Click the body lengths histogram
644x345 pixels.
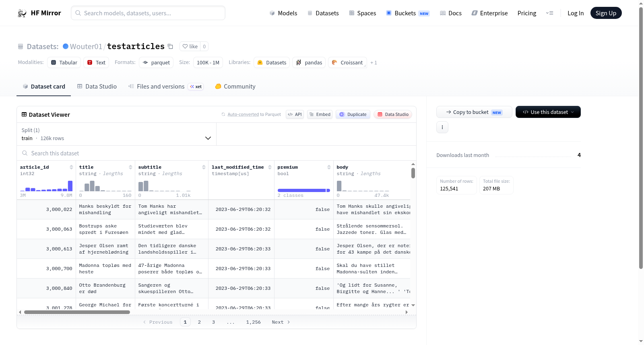363,186
